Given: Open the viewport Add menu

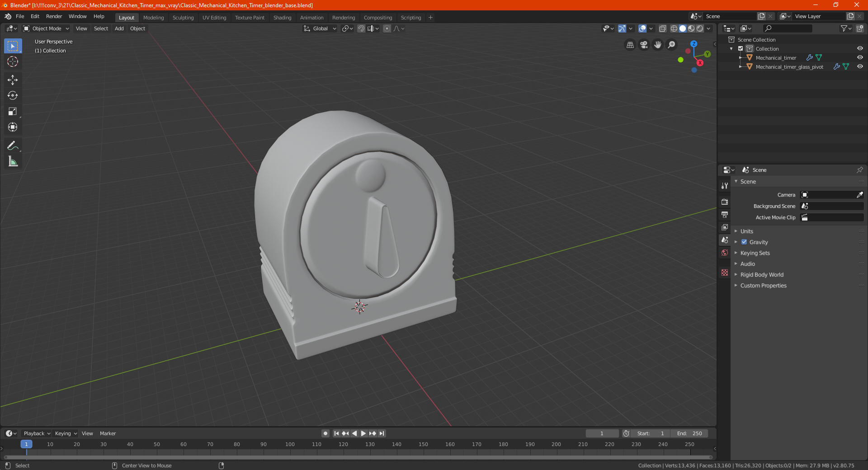Looking at the screenshot, I should [x=119, y=28].
